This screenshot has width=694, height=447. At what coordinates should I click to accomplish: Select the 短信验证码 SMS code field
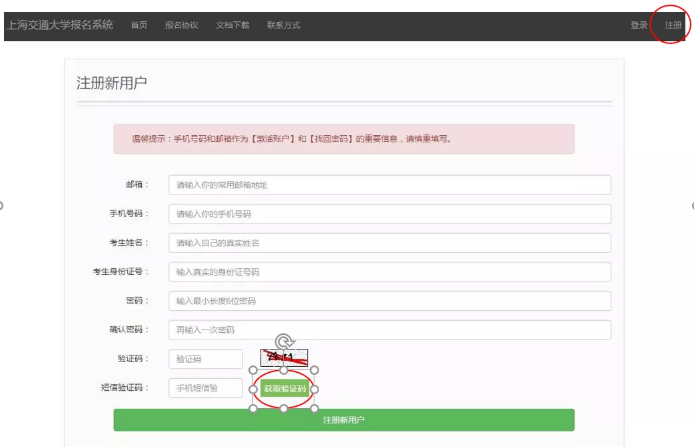[206, 388]
